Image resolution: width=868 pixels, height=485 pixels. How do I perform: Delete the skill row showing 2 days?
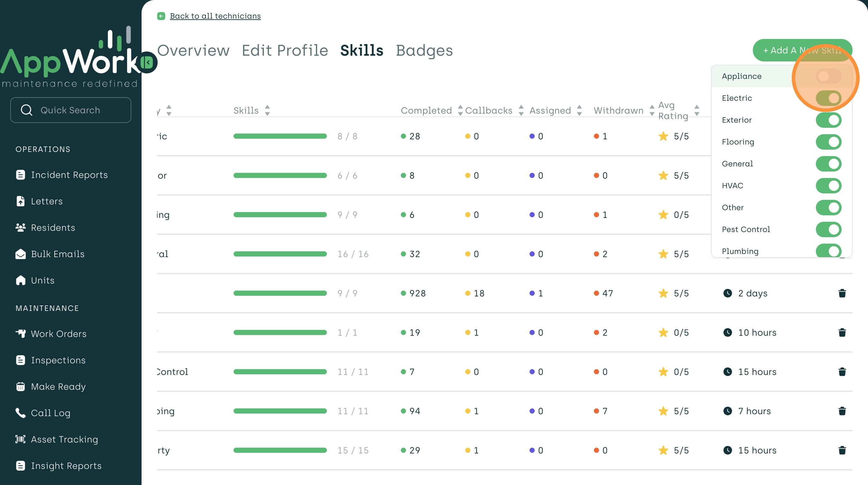(x=842, y=293)
